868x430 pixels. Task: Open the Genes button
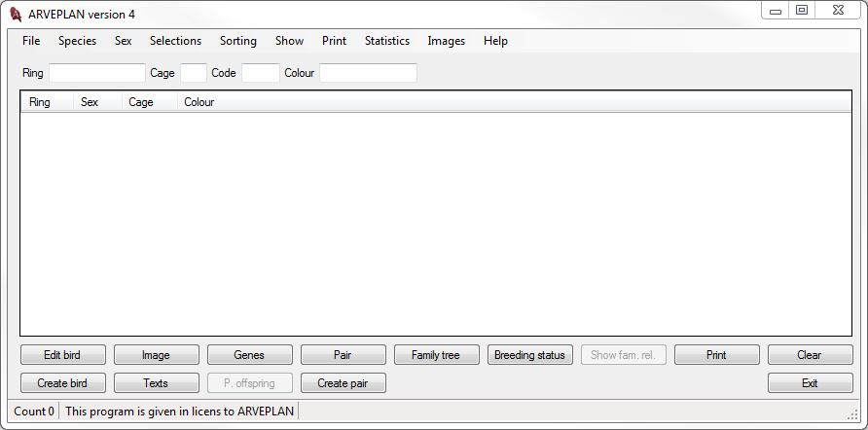250,355
